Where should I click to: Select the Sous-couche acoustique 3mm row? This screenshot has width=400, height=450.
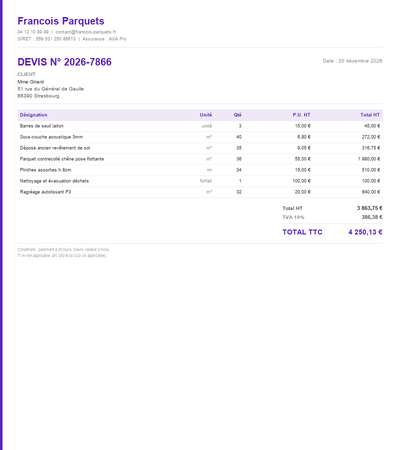pyautogui.click(x=200, y=137)
